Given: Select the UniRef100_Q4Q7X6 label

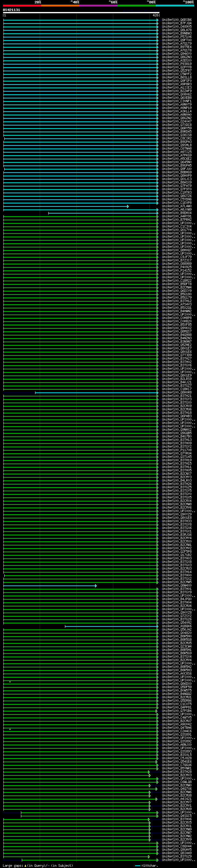Looking at the screenshot, I should click(176, 789).
